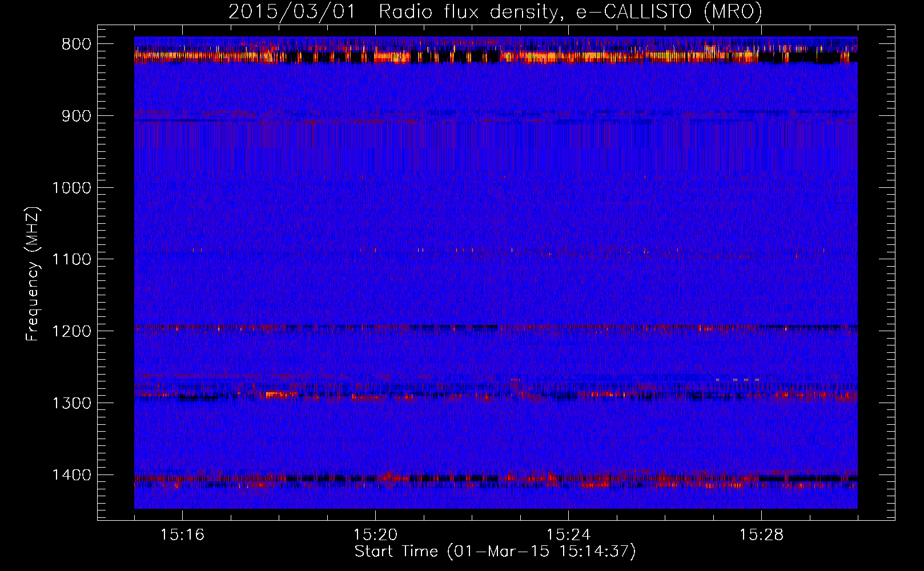The width and height of the screenshot is (924, 571).
Task: Click the 1200 frequency tick label
Action: coord(72,332)
